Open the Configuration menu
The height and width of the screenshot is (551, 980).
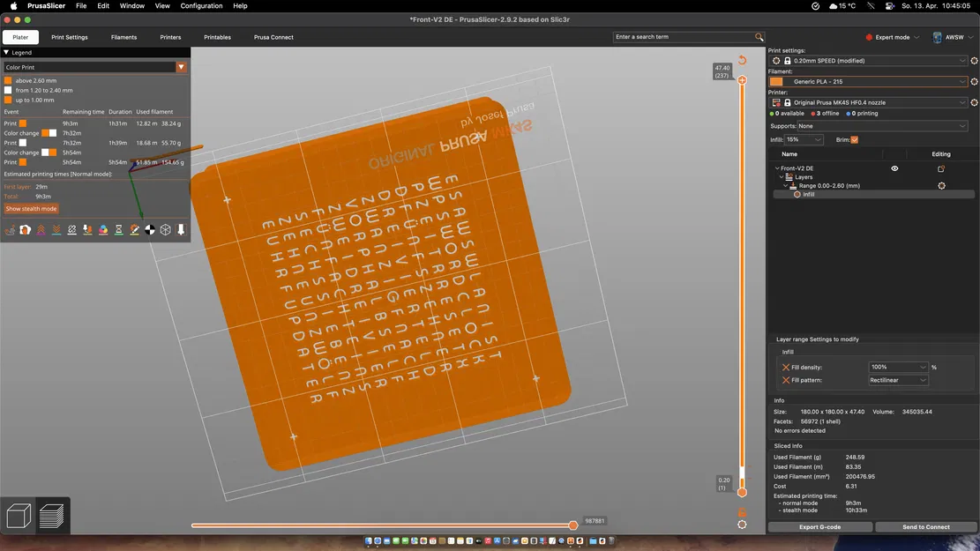point(201,6)
